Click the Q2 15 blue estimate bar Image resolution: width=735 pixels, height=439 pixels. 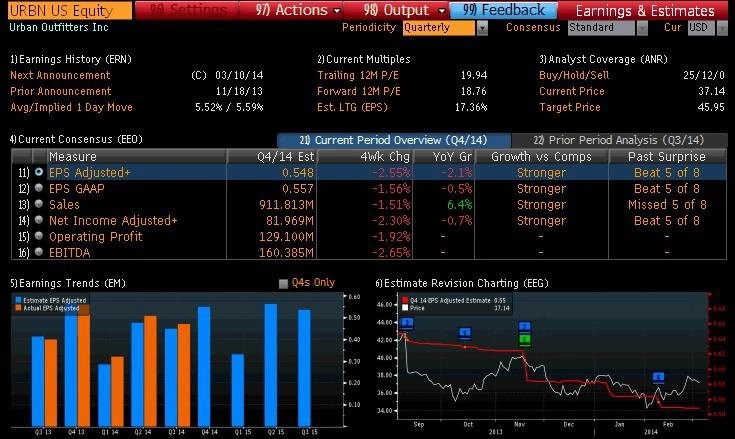tap(271, 365)
